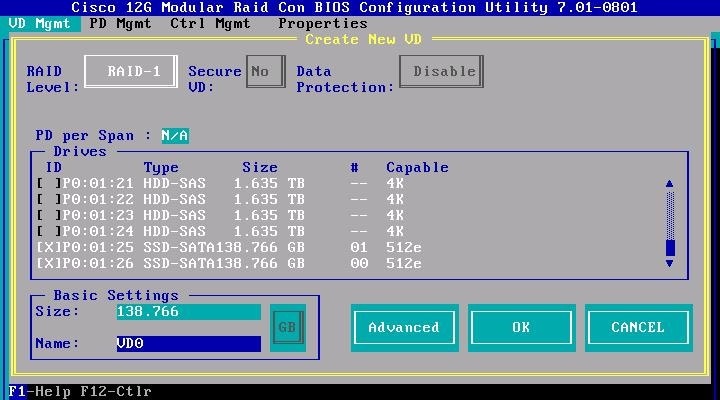Click the 4K capability of drive P0:01:24

pyautogui.click(x=395, y=231)
